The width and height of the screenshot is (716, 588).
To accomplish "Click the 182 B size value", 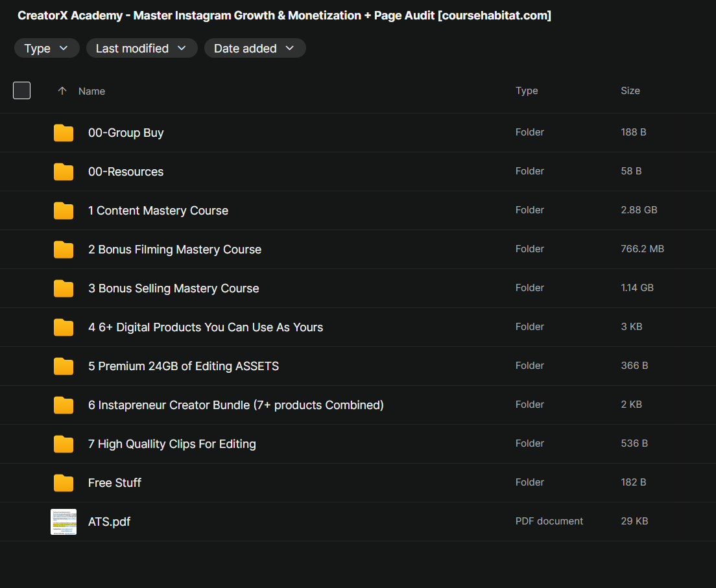I will (634, 482).
